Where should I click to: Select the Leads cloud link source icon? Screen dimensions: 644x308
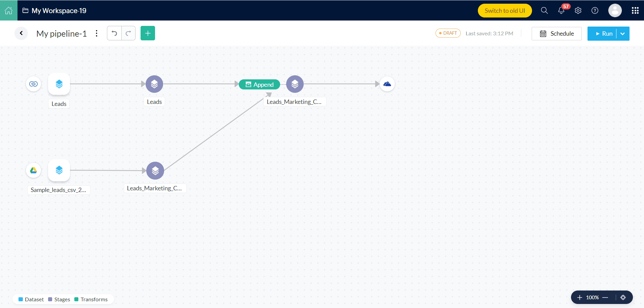pos(34,84)
